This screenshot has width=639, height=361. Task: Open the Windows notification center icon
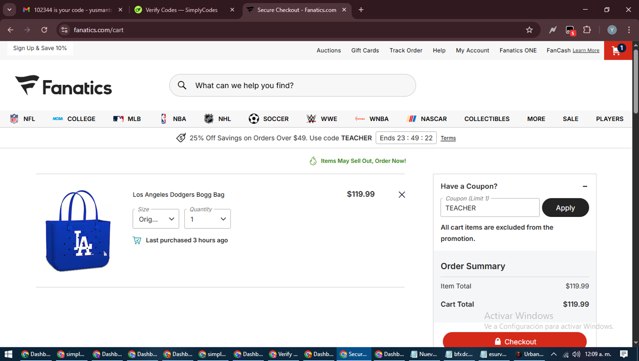(624, 354)
